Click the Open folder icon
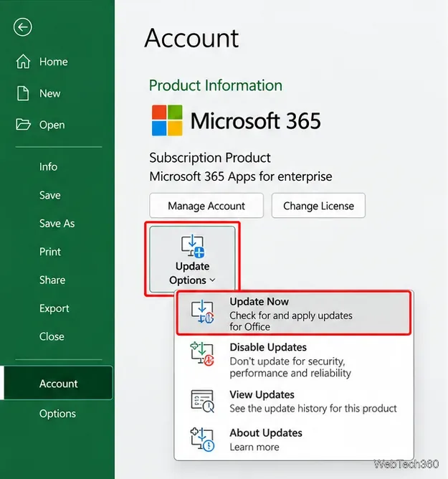448x479 pixels. (23, 125)
